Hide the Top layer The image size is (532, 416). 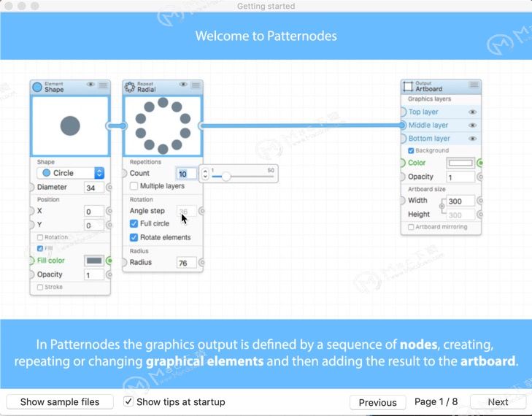[472, 112]
